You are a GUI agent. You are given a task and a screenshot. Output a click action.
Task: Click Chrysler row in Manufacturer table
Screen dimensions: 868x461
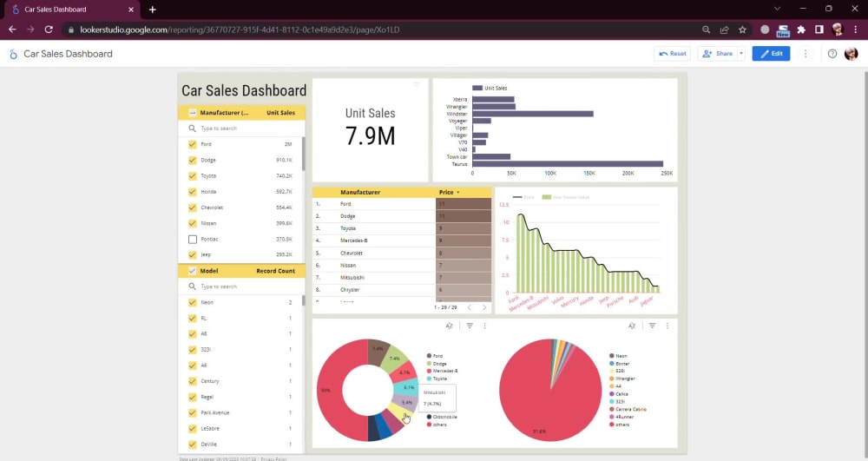click(401, 290)
